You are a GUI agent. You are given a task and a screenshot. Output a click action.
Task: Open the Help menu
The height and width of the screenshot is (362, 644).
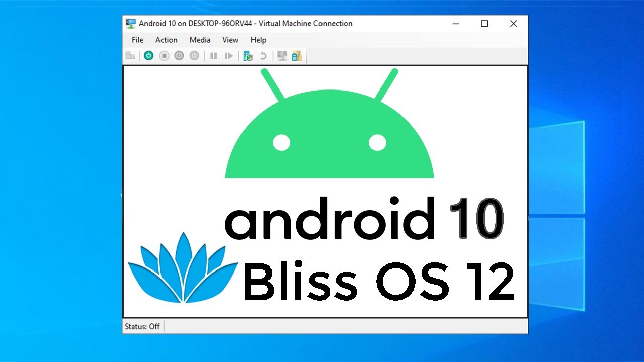(x=258, y=40)
